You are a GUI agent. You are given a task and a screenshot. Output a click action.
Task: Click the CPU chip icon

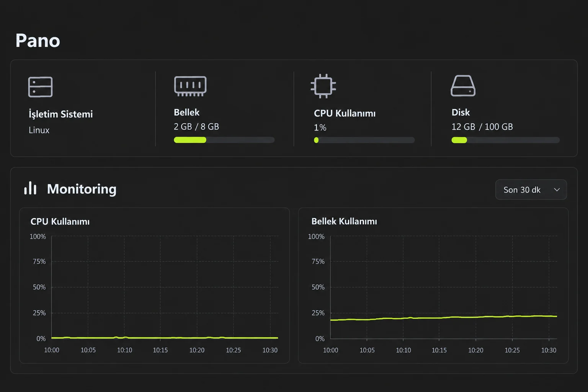[x=323, y=86]
